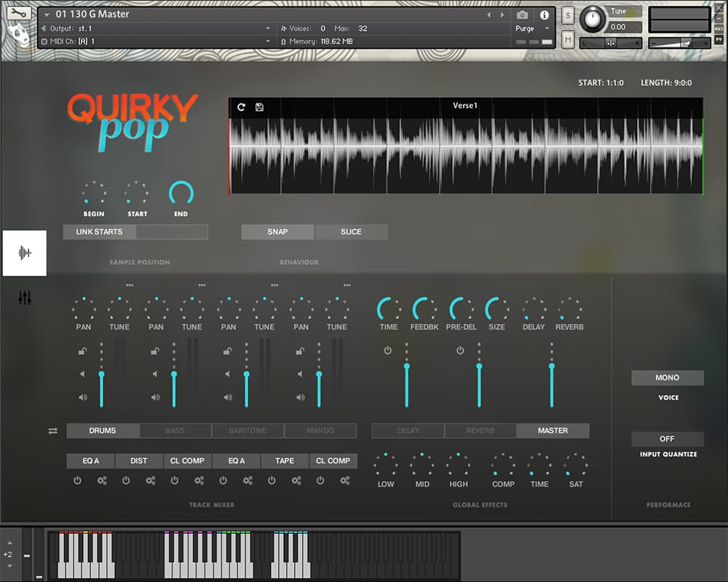Click the waveform reload icon
Viewport: 728px width, 582px height.
242,107
